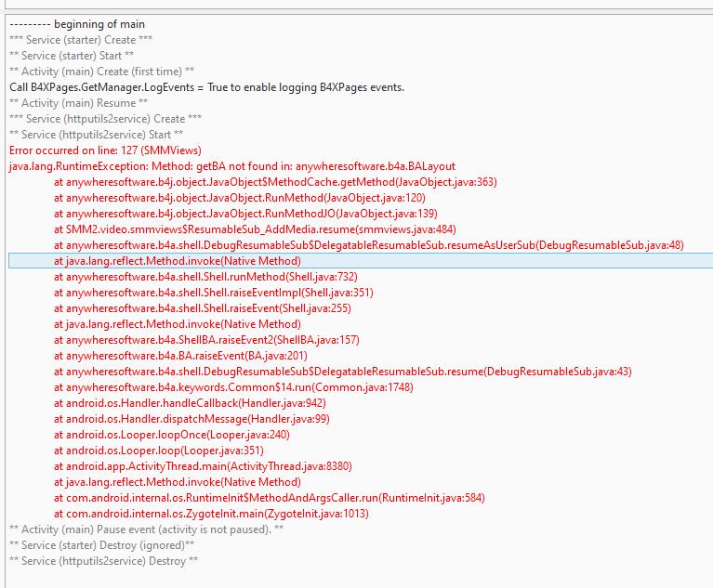
Task: Select the Shell.raiseEventImpl(Shell.java:351) line
Action: [213, 293]
